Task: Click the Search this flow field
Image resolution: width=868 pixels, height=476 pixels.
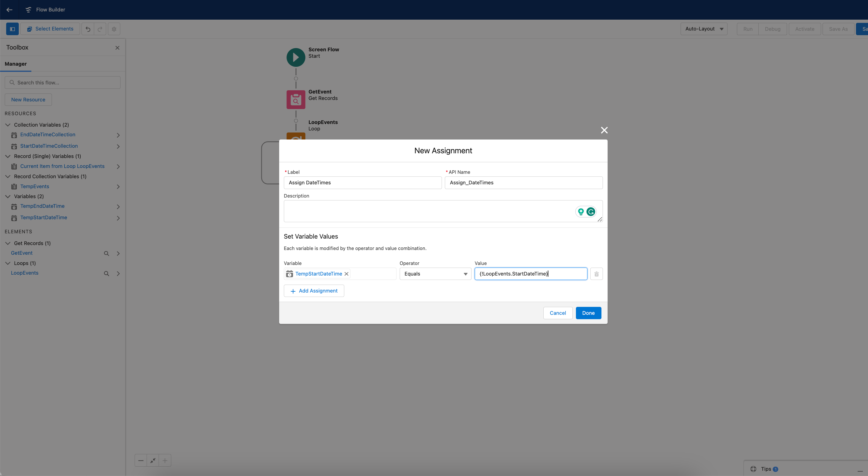Action: (x=63, y=83)
